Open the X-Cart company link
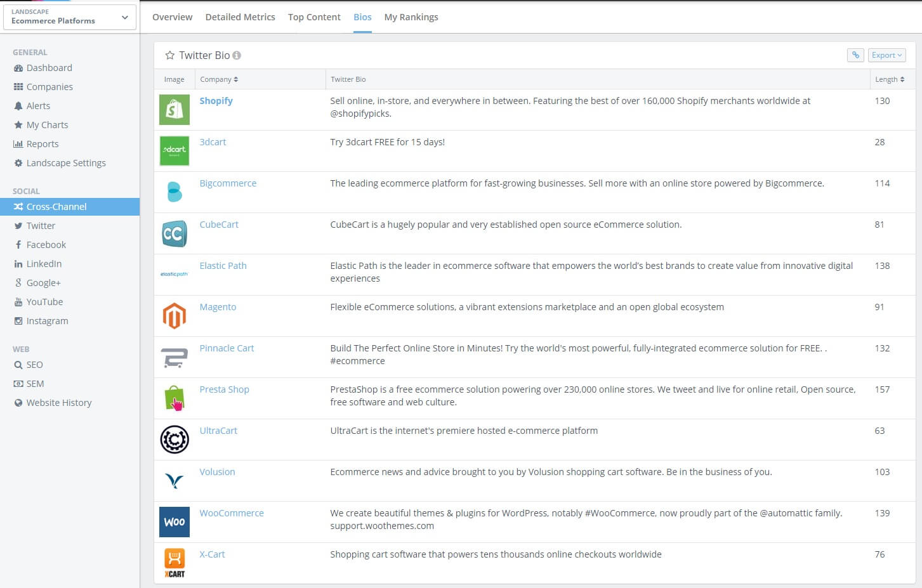 [x=212, y=554]
